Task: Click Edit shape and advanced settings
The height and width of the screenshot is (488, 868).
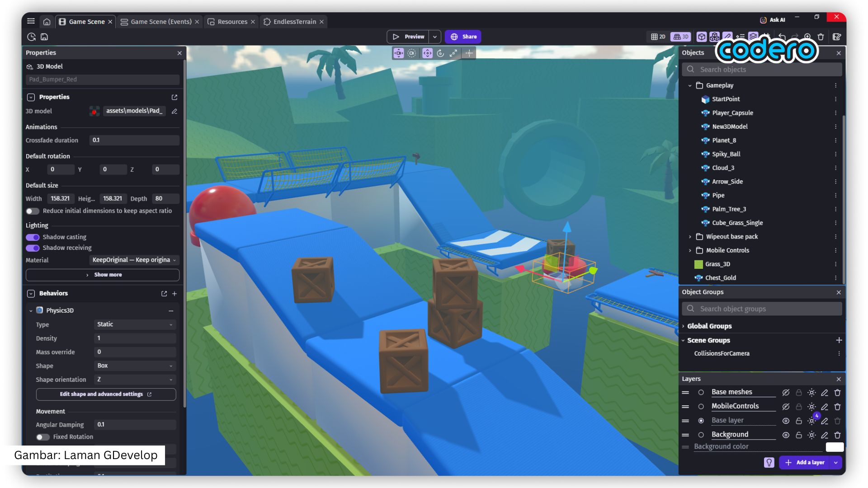Action: tap(106, 394)
